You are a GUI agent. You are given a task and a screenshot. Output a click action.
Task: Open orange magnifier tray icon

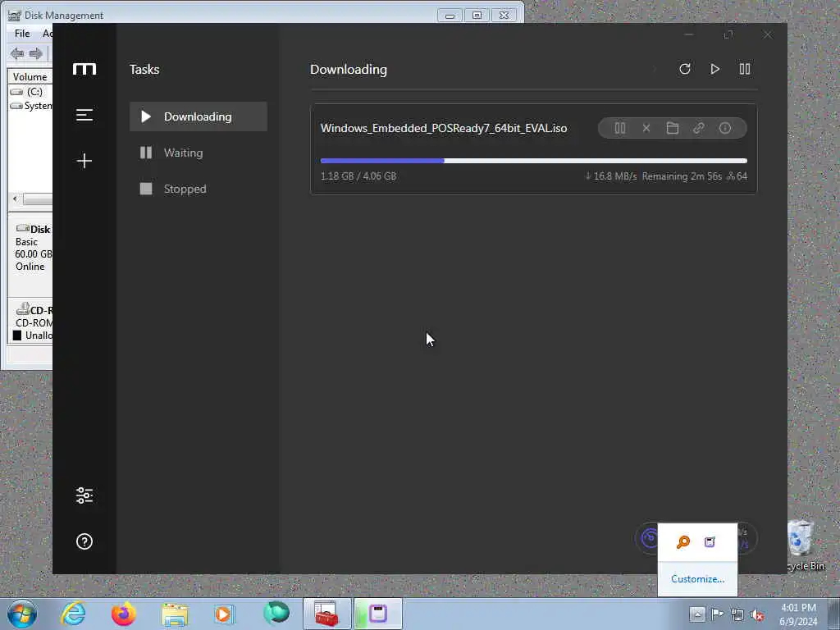(683, 542)
